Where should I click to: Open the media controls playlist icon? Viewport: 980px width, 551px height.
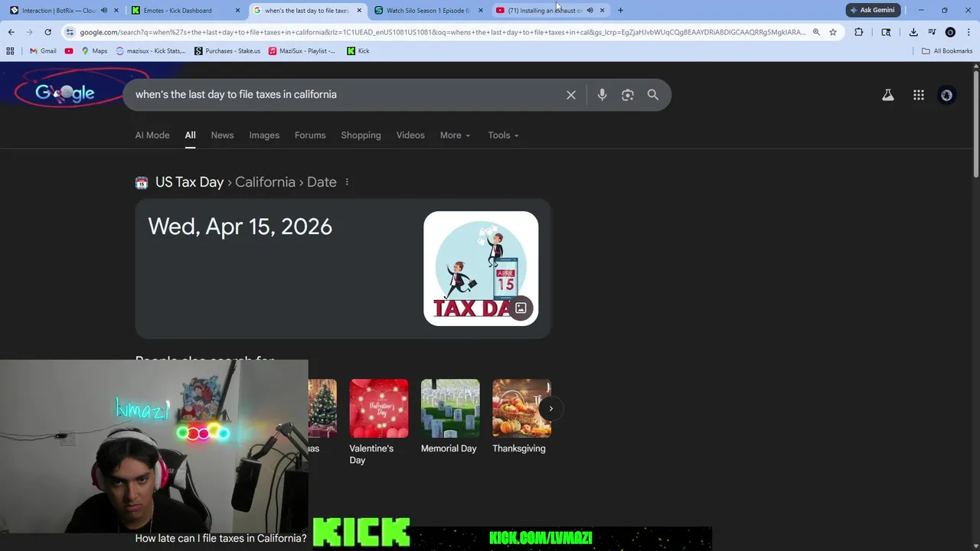932,32
